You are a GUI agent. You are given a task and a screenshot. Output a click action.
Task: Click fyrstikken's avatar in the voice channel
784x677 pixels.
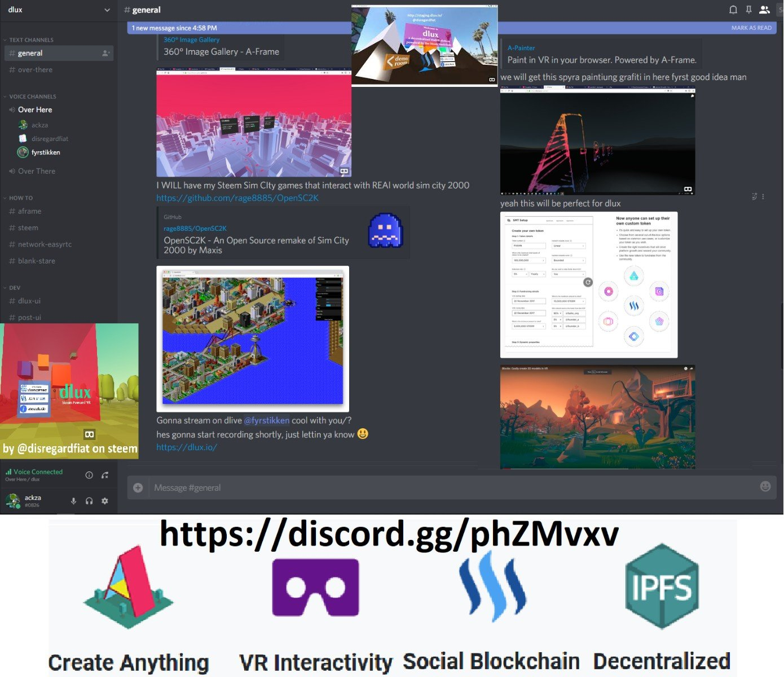tap(23, 152)
